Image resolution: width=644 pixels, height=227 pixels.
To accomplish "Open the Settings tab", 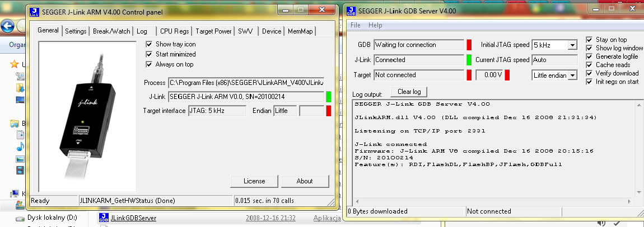I will [x=76, y=31].
